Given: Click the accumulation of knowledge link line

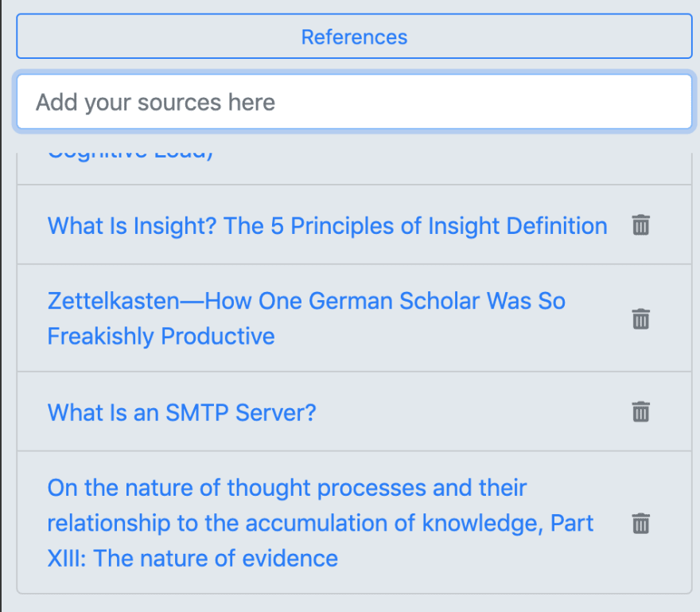Looking at the screenshot, I should click(320, 523).
